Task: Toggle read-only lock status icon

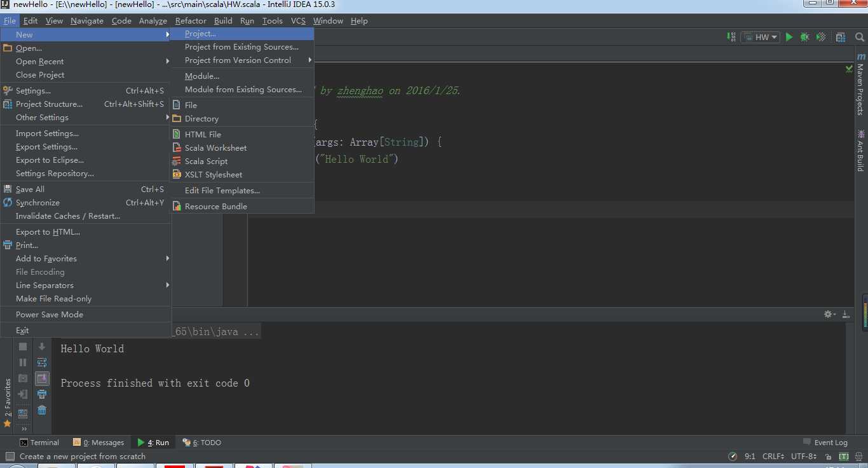Action: [x=827, y=457]
